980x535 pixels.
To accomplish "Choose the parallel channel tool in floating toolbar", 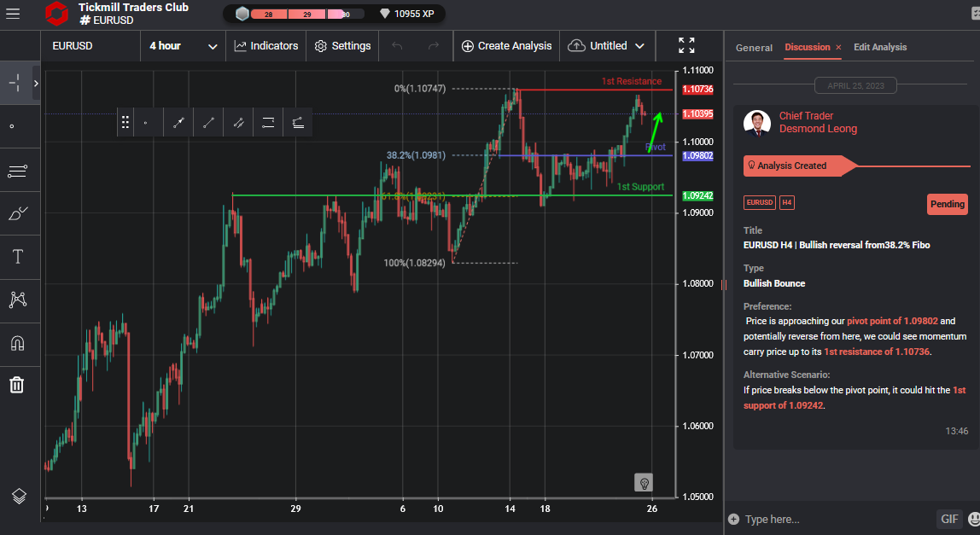I will tap(238, 122).
